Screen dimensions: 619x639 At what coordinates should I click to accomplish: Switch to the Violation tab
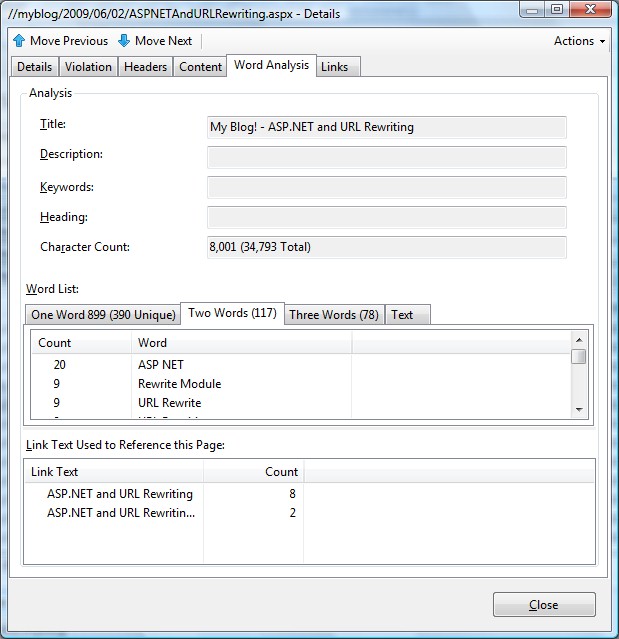88,67
